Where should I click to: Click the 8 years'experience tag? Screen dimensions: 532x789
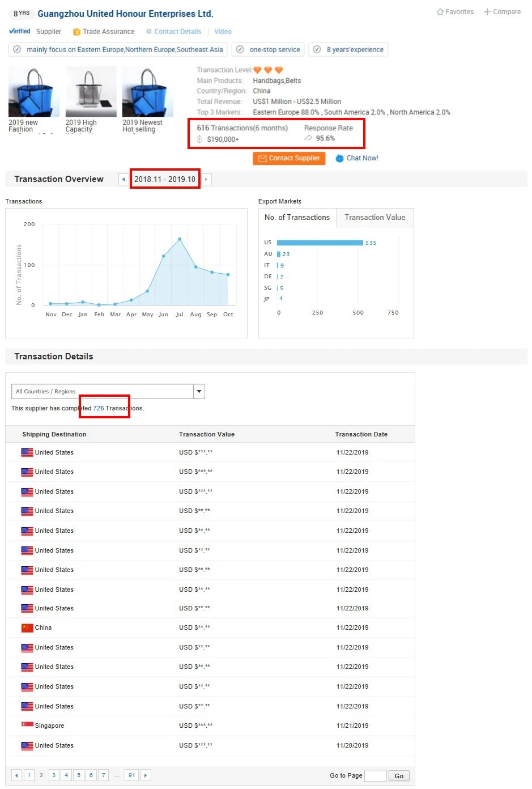point(348,50)
